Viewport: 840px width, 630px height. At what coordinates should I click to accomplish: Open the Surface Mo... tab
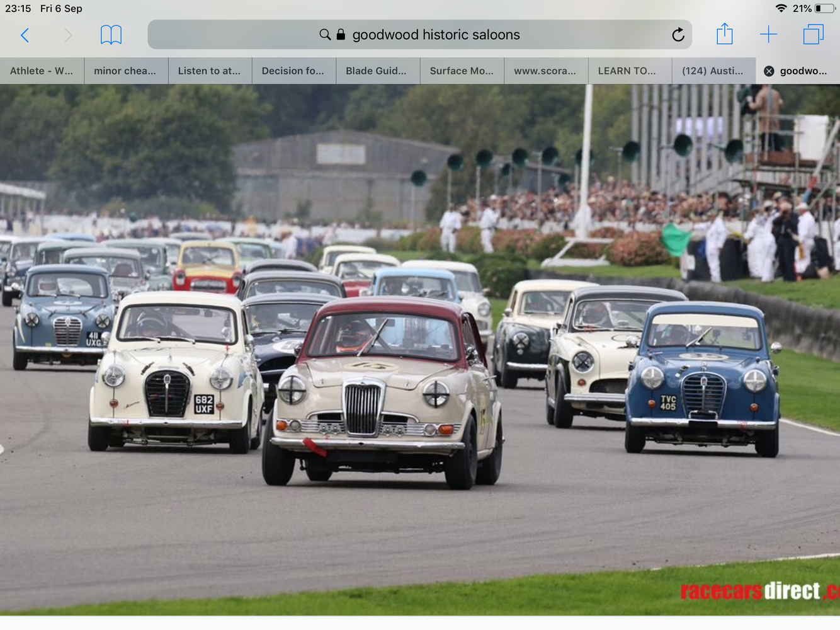click(x=462, y=71)
